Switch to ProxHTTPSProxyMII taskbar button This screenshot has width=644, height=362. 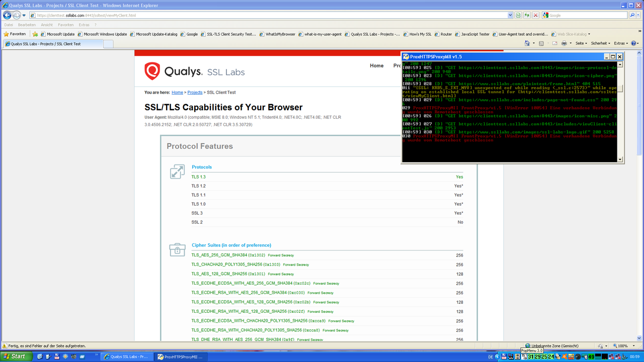tap(180, 356)
